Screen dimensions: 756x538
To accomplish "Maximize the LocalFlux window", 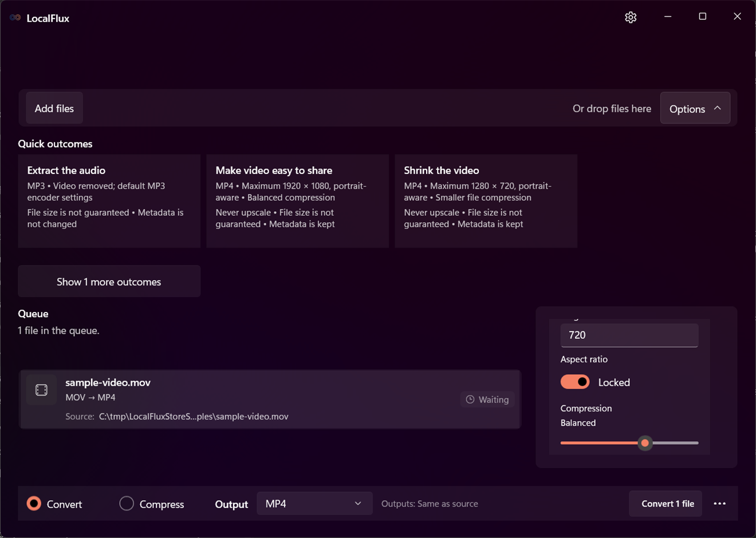I will 703,17.
